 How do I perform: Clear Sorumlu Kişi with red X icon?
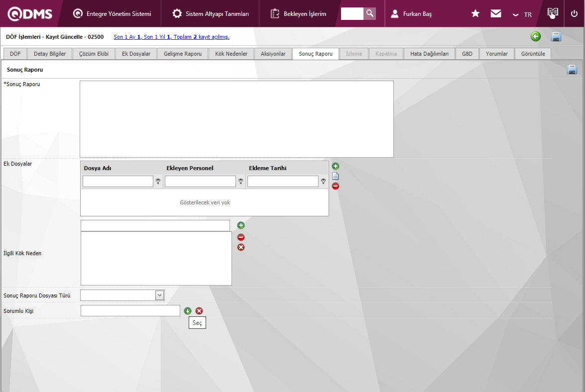[x=199, y=311]
